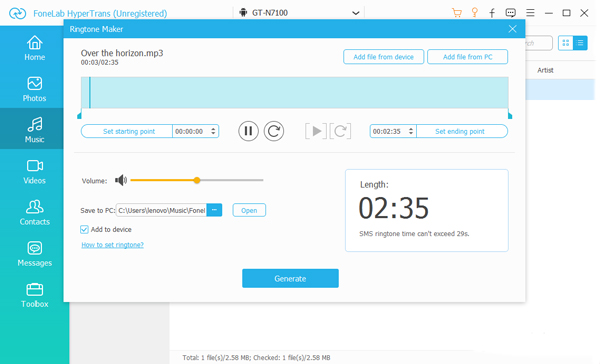Click the end trim marker on the waveform
Viewport: 600px width, 364px height.
click(x=510, y=116)
